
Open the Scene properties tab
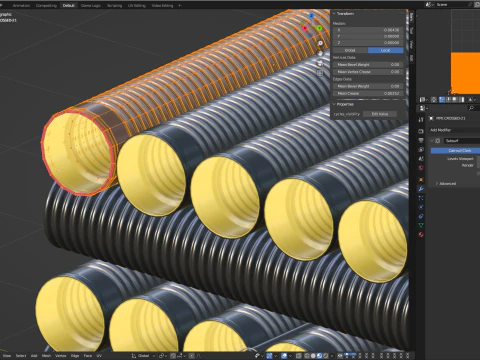[421, 159]
